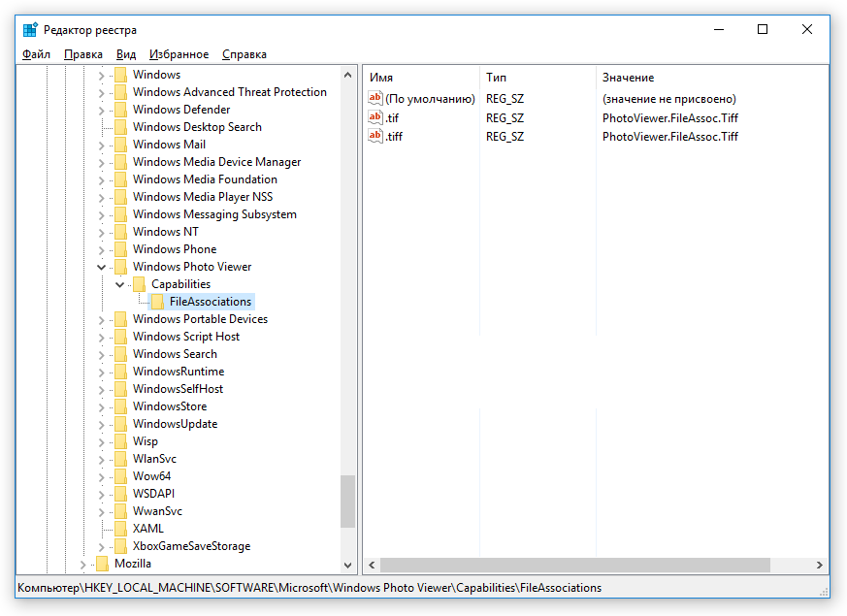This screenshot has height=616, width=847.
Task: Click the Windows Photo Viewer folder icon
Action: tap(120, 267)
